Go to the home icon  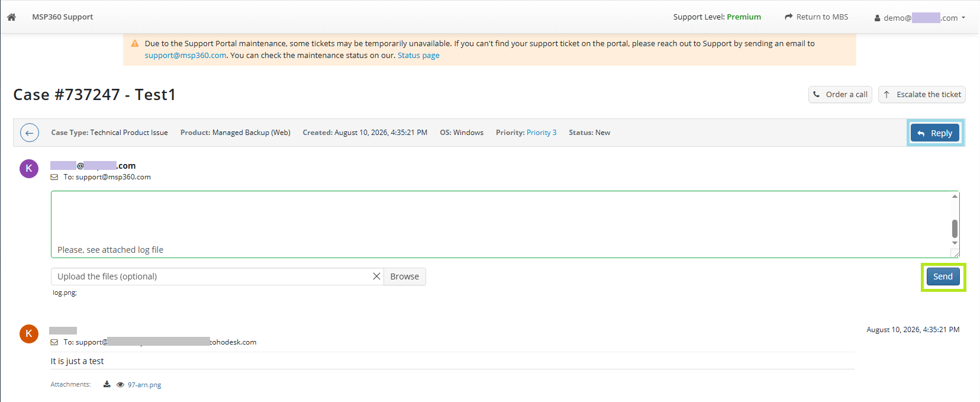(x=11, y=17)
